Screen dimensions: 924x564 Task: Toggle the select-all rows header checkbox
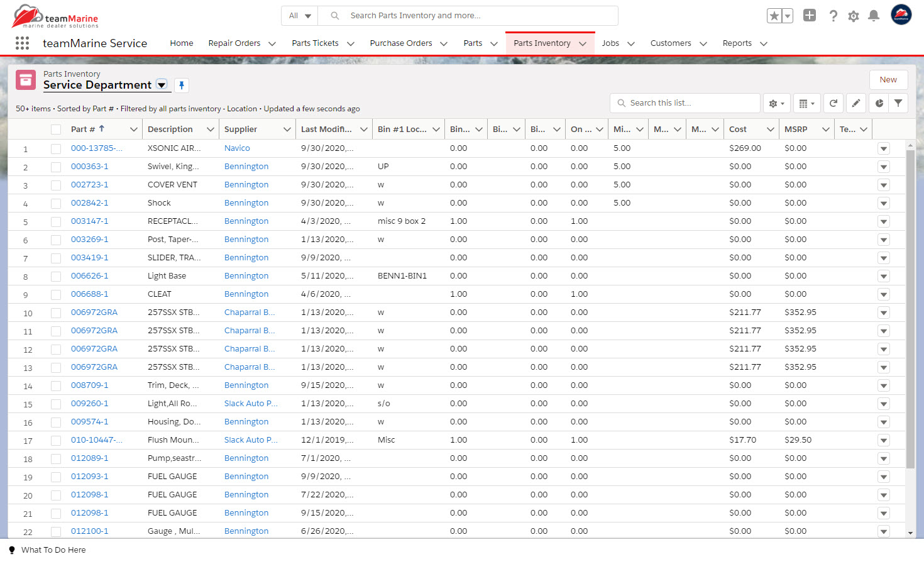coord(56,130)
